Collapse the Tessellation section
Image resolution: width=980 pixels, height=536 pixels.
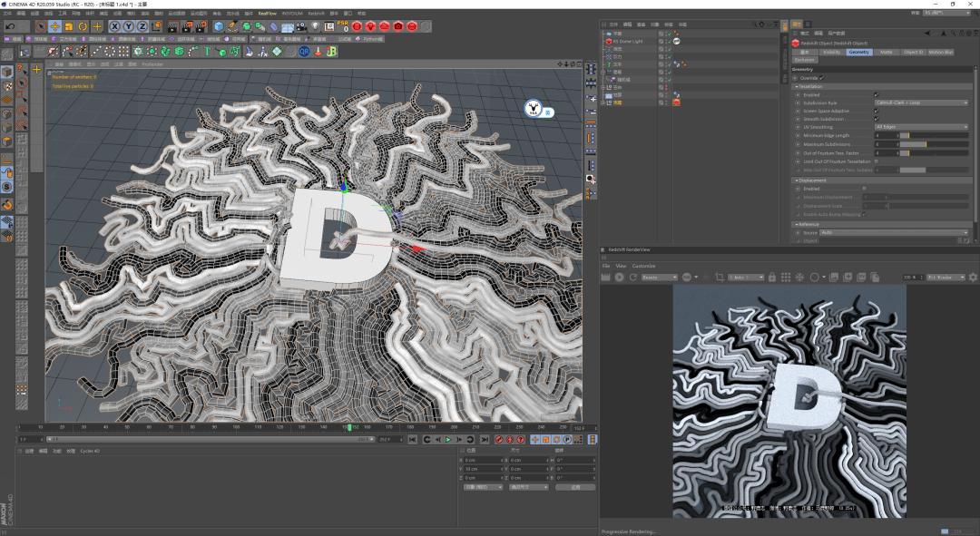(x=799, y=86)
